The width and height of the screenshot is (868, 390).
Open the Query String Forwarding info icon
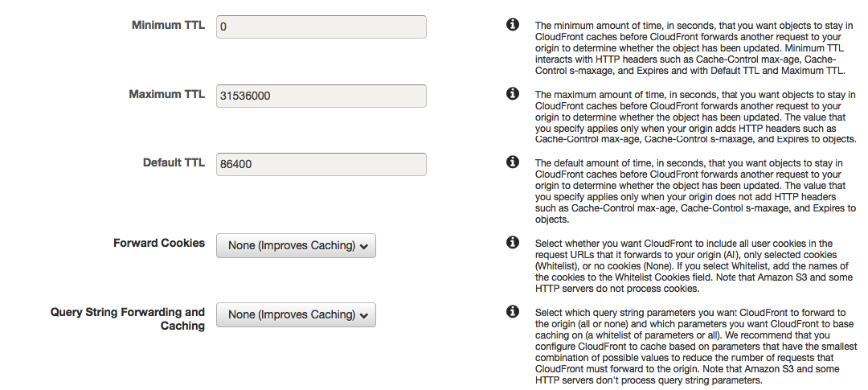click(x=513, y=311)
